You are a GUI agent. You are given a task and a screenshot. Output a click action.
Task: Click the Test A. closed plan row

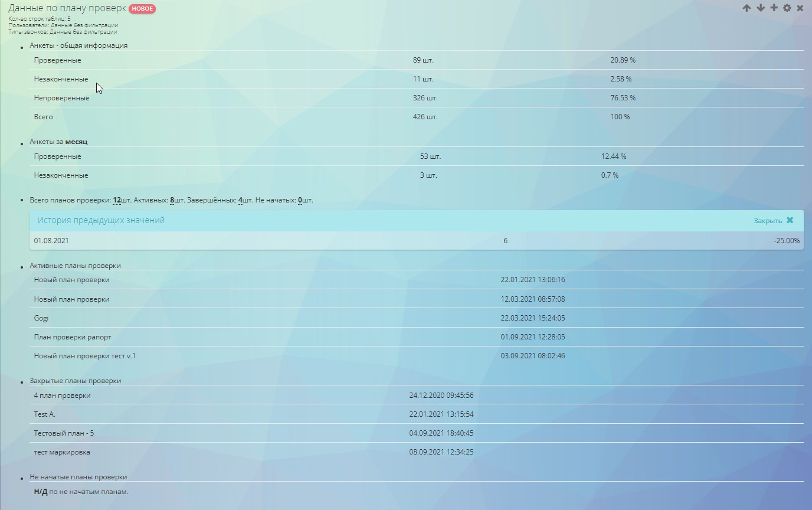pos(44,414)
